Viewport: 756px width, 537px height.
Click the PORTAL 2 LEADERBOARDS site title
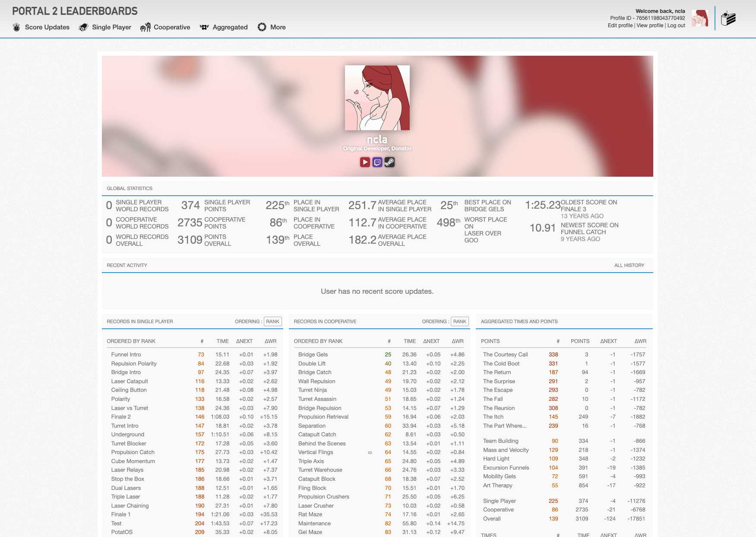[75, 10]
